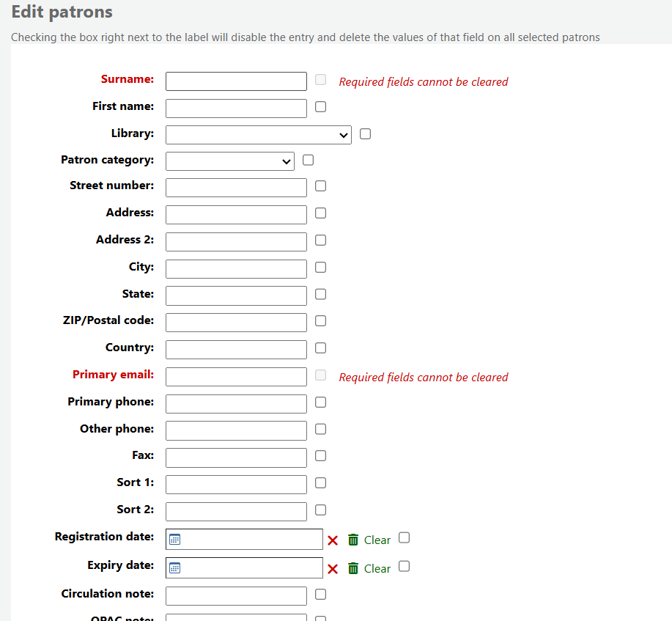This screenshot has width=672, height=621.
Task: Select the ZIP/Postal code input box
Action: (236, 323)
